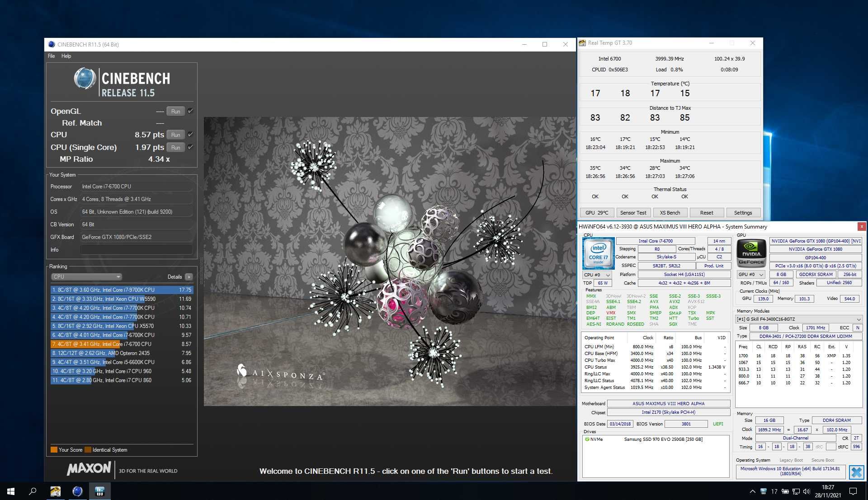Open Windows notification center

[x=853, y=491]
